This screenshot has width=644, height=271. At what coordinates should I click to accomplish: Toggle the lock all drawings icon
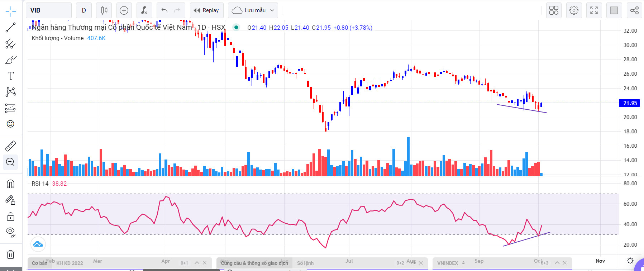pyautogui.click(x=11, y=217)
